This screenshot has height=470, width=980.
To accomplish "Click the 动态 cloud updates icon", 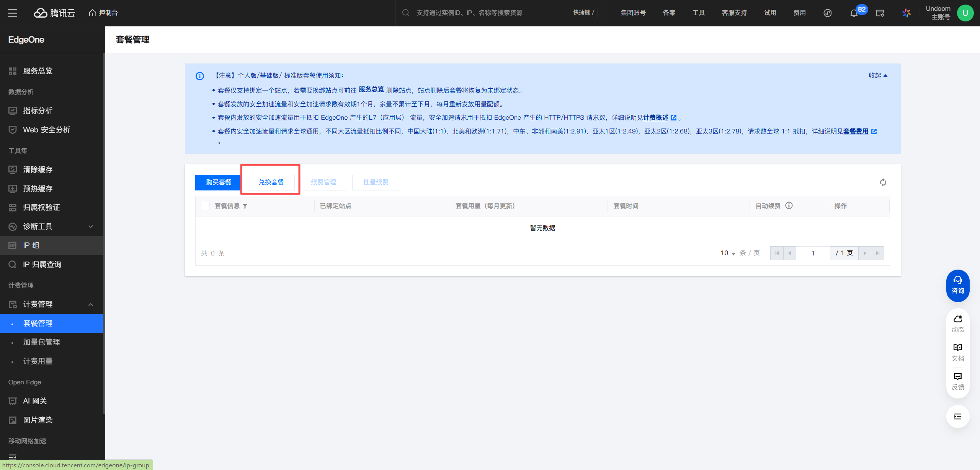I will point(958,323).
